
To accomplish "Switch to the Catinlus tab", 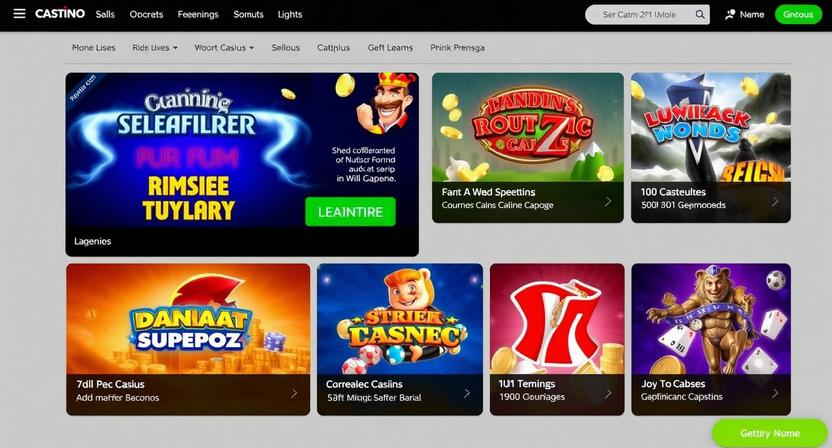I will [x=333, y=48].
